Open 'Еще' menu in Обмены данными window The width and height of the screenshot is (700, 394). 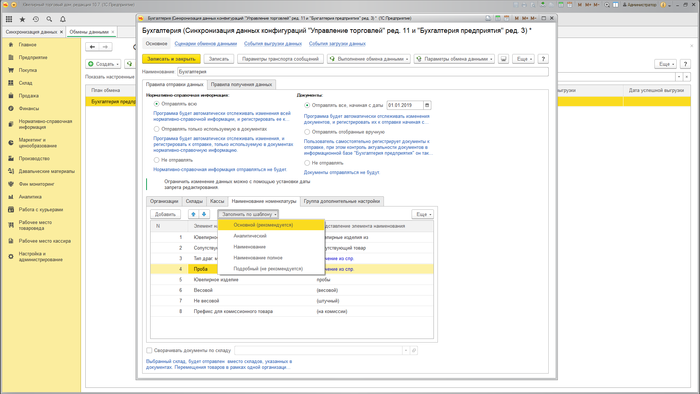[x=665, y=64]
